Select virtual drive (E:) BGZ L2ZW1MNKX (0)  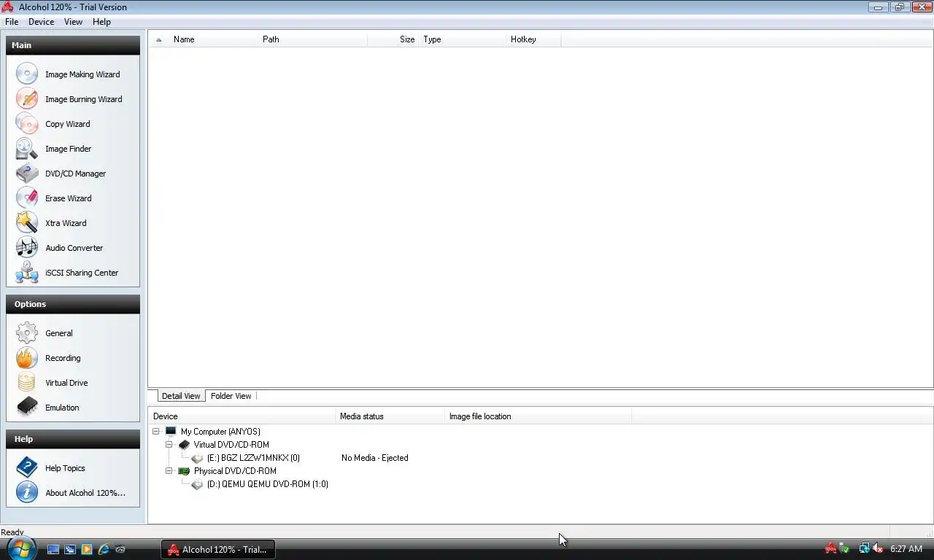click(x=253, y=458)
